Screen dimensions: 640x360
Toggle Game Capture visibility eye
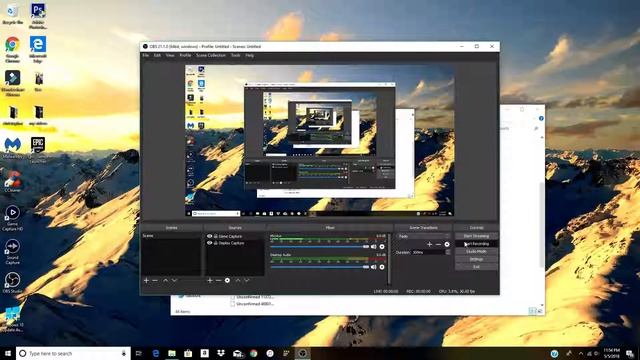(209, 236)
